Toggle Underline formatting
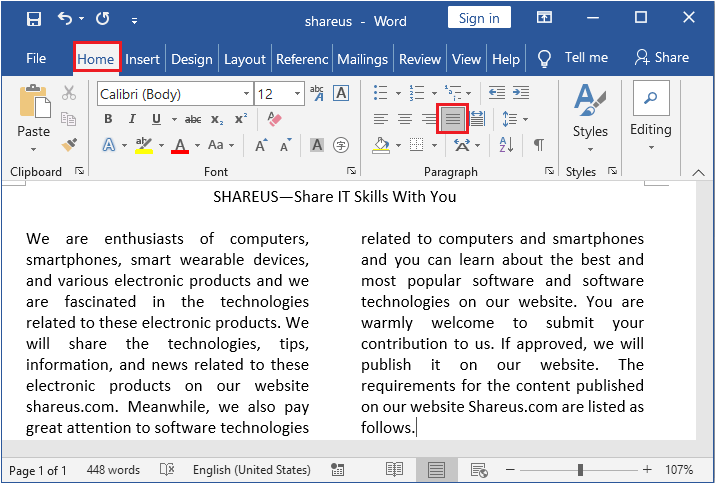Screen dimensions: 717x484 tap(156, 119)
